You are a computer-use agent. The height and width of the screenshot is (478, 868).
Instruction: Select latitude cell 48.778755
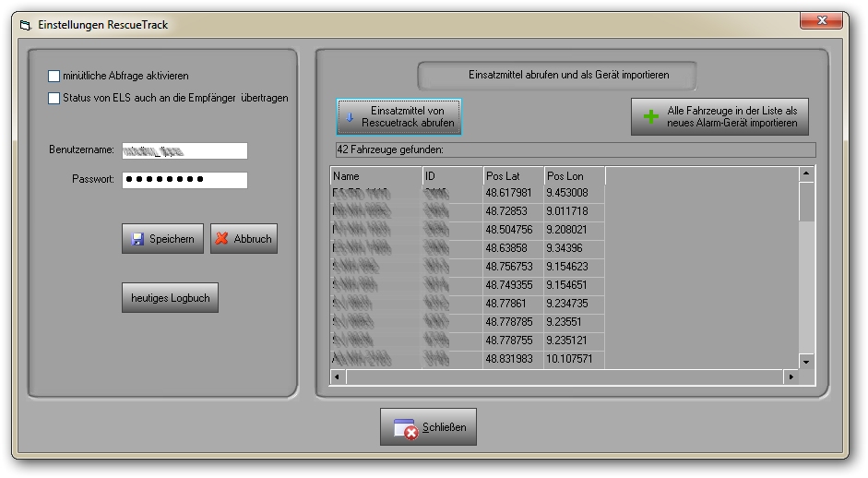[x=514, y=341]
